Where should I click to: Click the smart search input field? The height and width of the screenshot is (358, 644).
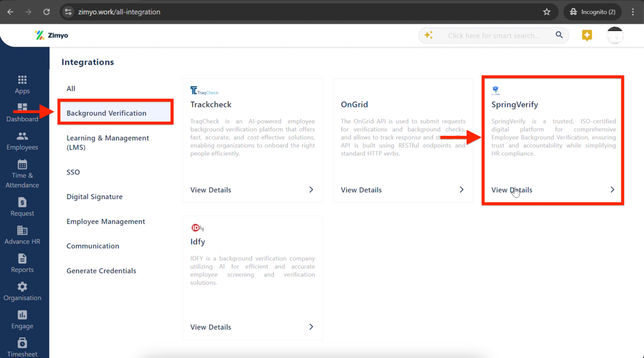pos(493,35)
